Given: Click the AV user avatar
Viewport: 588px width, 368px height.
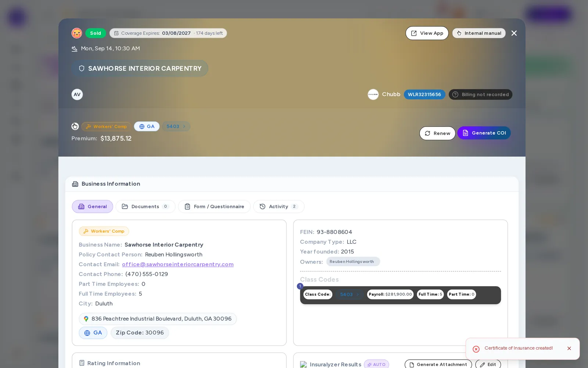Looking at the screenshot, I should (77, 95).
